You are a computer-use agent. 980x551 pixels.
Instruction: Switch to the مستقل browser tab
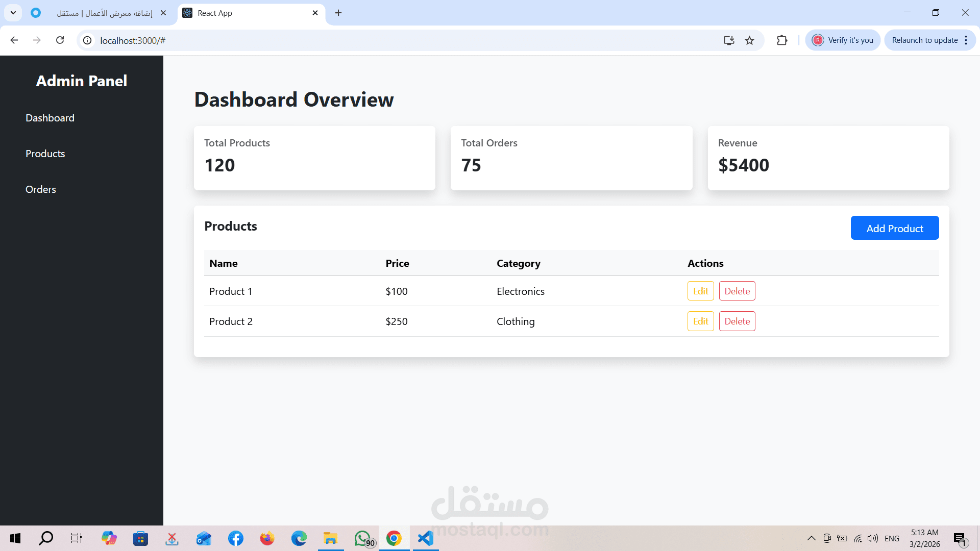click(x=105, y=13)
